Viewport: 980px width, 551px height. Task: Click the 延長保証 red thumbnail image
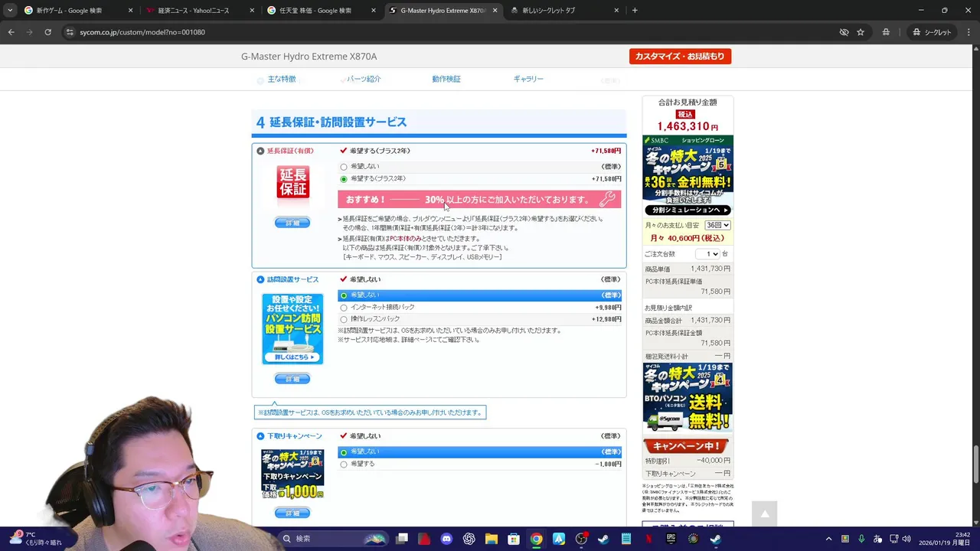click(x=292, y=183)
